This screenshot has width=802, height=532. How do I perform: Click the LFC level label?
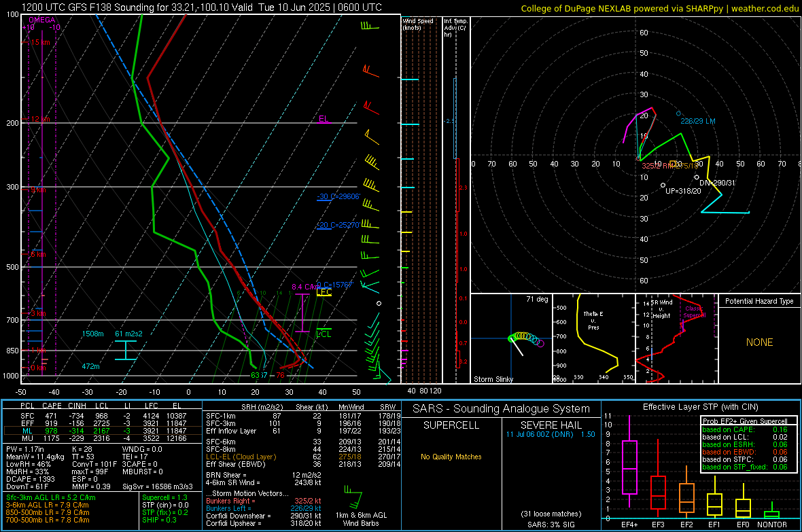324,291
